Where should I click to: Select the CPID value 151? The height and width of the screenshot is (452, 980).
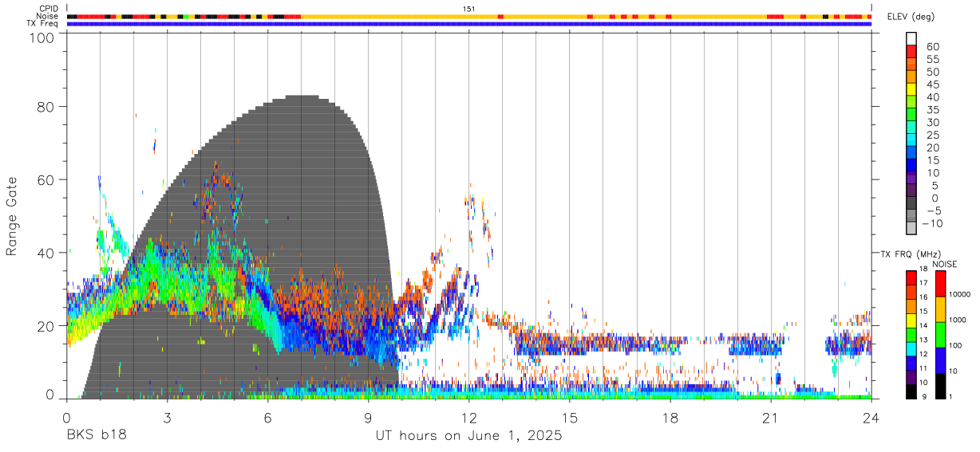click(x=469, y=9)
